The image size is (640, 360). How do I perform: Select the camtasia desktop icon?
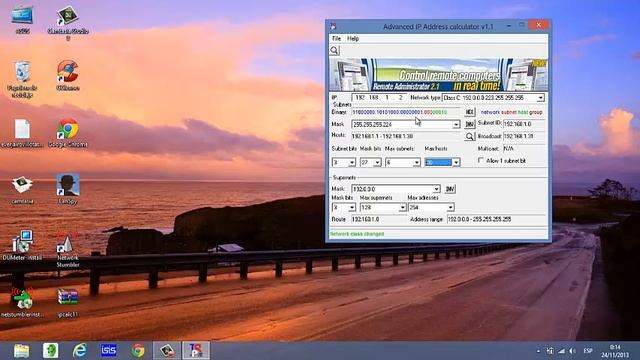click(22, 190)
